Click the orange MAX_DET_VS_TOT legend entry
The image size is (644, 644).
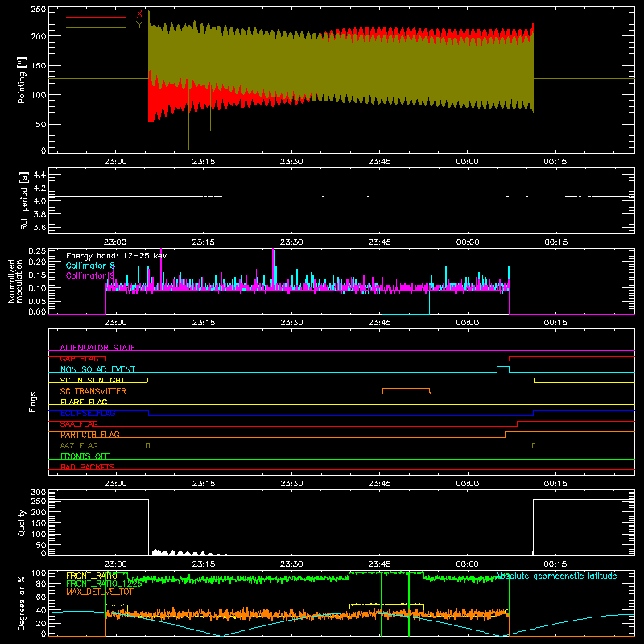tap(100, 592)
